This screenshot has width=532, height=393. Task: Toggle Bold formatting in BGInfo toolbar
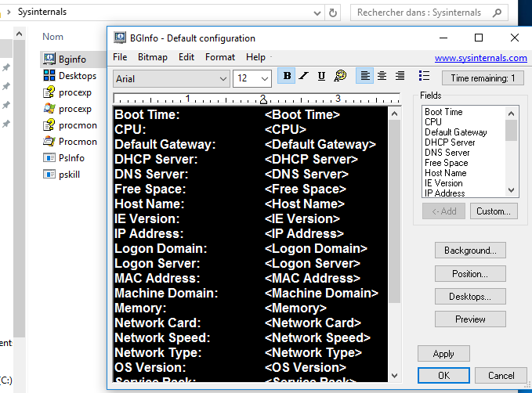pos(287,76)
